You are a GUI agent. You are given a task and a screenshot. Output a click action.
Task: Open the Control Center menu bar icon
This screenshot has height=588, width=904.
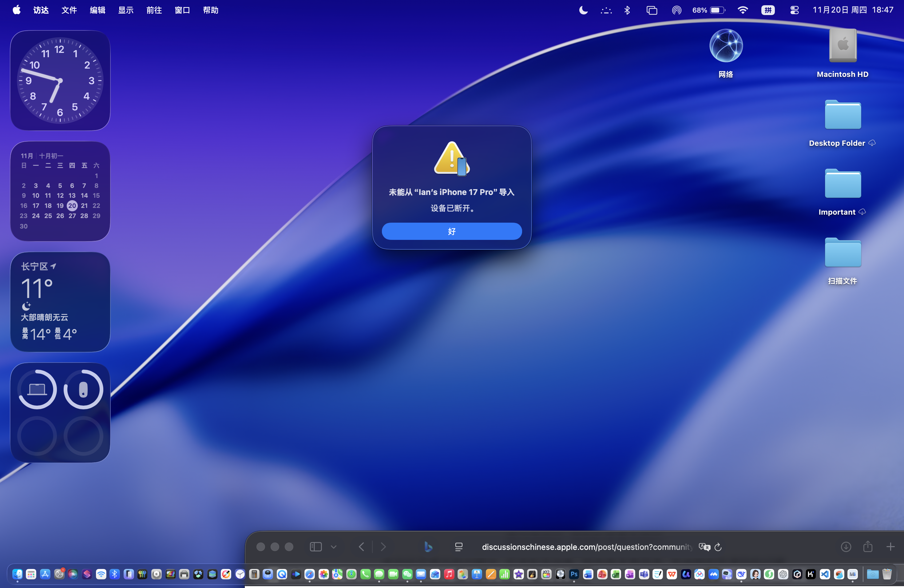click(x=794, y=10)
